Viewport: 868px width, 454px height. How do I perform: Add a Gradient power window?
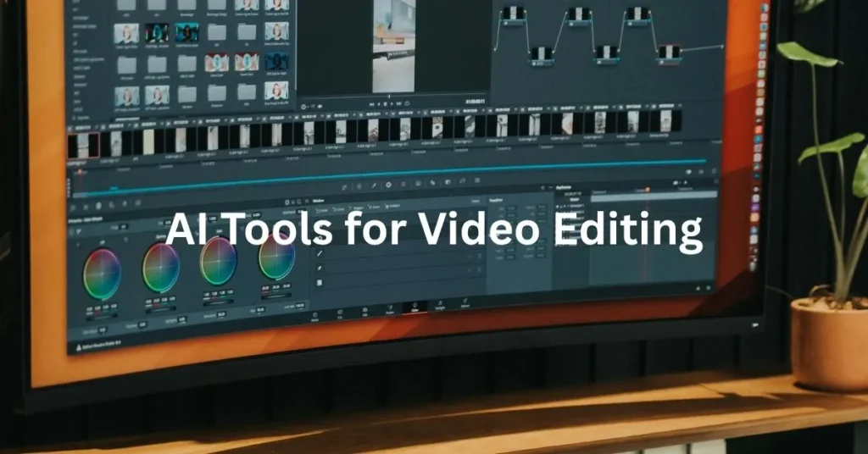tap(392, 206)
